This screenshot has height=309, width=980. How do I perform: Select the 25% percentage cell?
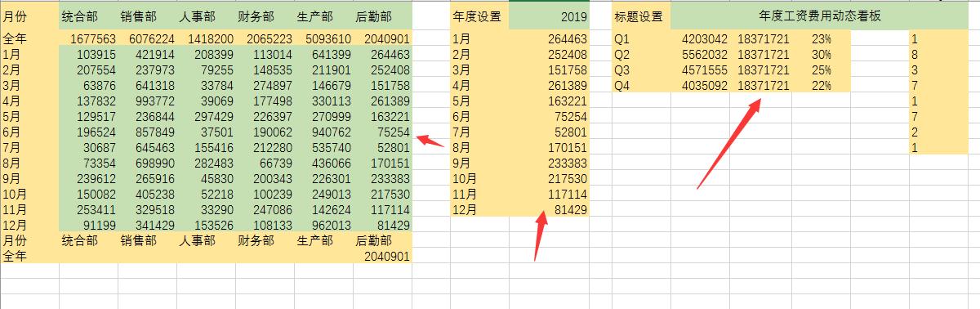822,69
